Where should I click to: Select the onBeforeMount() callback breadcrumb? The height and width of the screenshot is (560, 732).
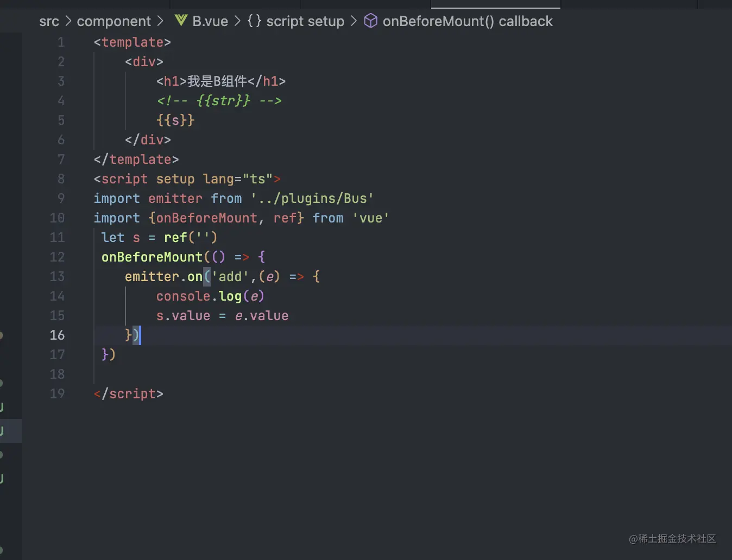(x=468, y=21)
